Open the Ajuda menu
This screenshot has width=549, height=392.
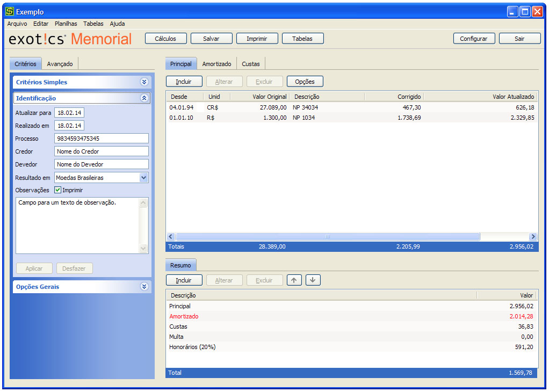point(117,24)
